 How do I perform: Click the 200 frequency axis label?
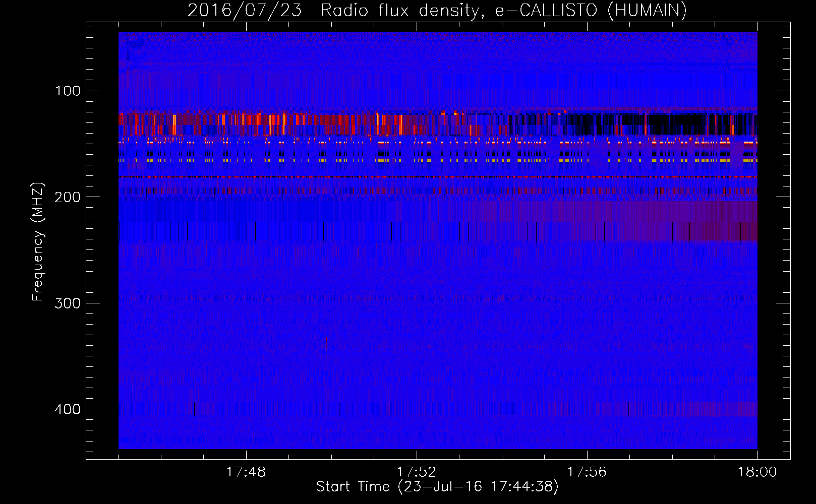[68, 197]
